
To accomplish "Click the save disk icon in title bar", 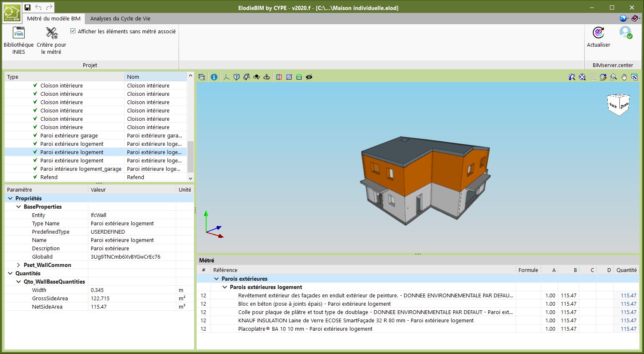I will pyautogui.click(x=27, y=7).
